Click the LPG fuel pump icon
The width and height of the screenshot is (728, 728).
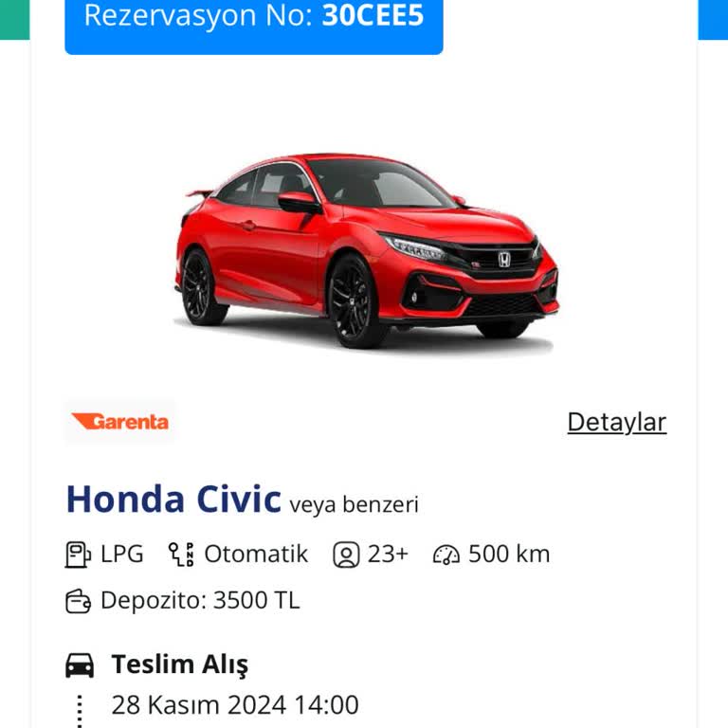click(78, 555)
